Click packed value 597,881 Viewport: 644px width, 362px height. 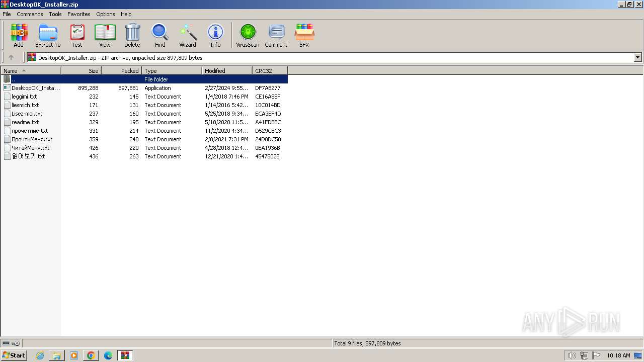128,88
